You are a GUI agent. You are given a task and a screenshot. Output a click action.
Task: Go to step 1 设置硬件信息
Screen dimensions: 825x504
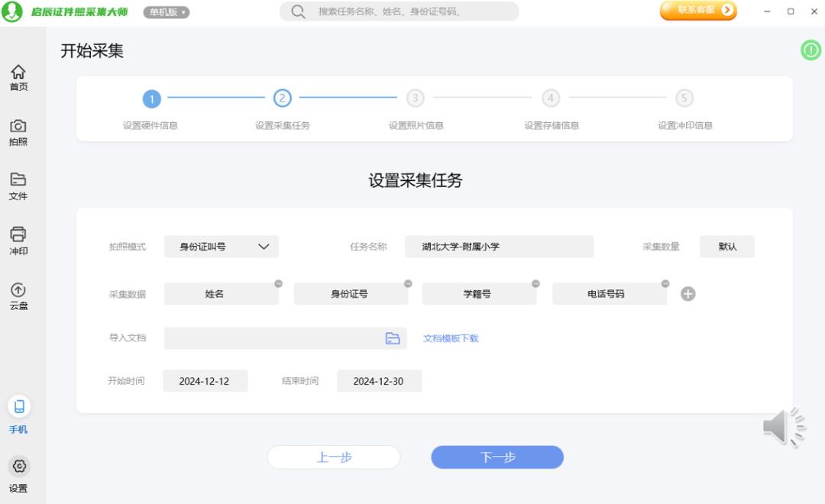coord(151,99)
